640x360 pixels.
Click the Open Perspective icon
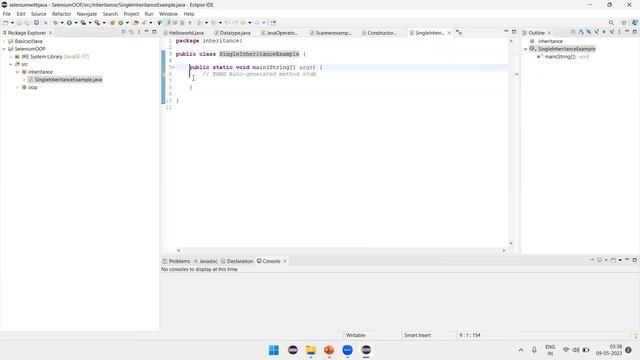click(624, 23)
